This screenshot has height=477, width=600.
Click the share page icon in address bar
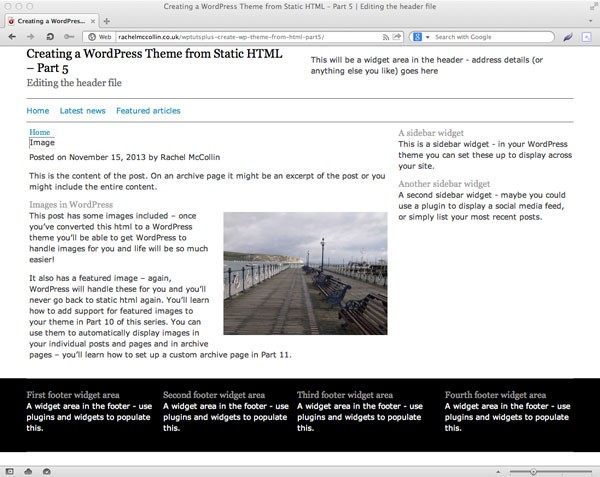(397, 37)
